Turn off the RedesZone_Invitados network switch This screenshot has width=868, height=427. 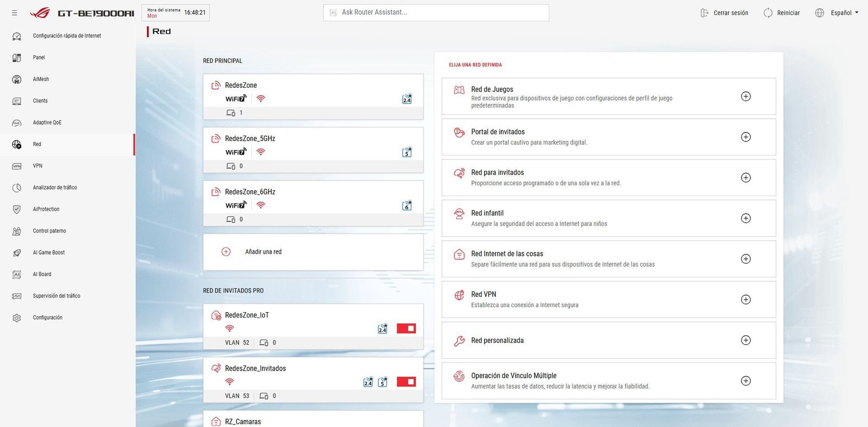click(406, 382)
